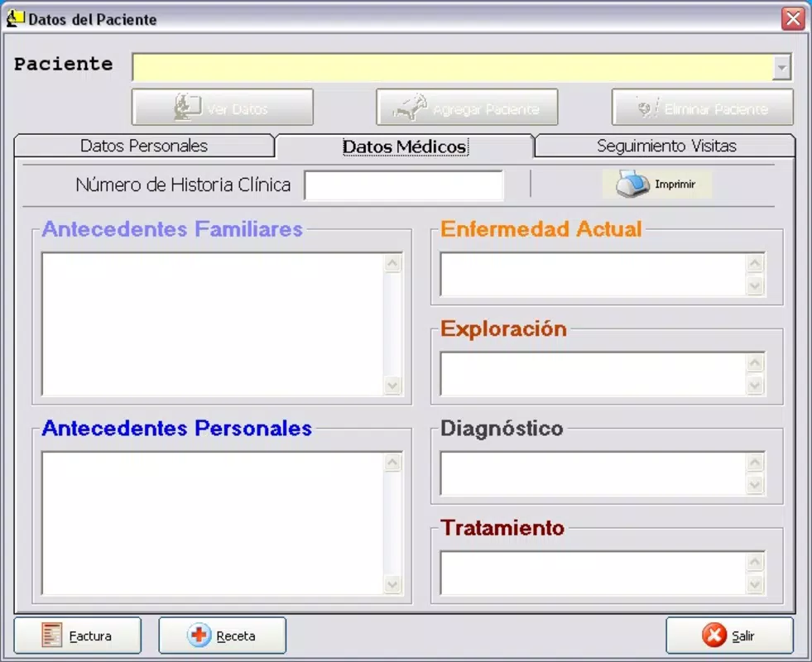Click Exploración scroll up arrow
This screenshot has height=662, width=812.
pyautogui.click(x=755, y=362)
